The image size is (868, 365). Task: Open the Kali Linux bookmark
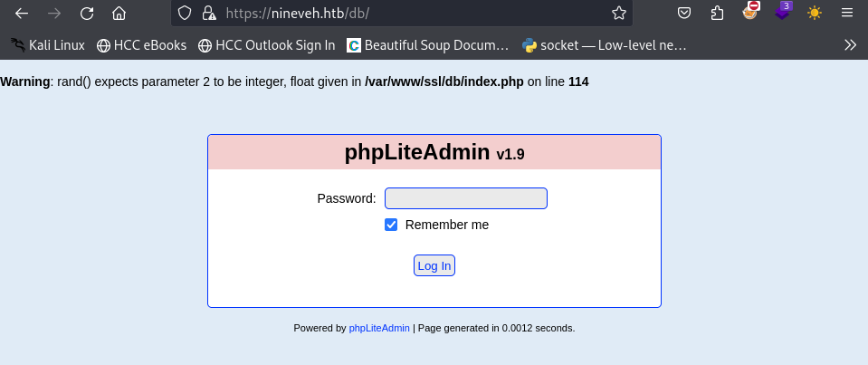tap(47, 44)
